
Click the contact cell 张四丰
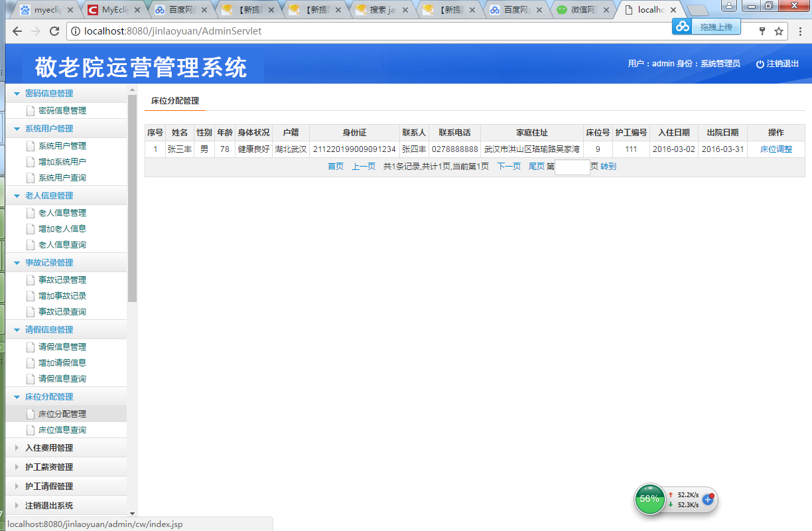click(414, 149)
